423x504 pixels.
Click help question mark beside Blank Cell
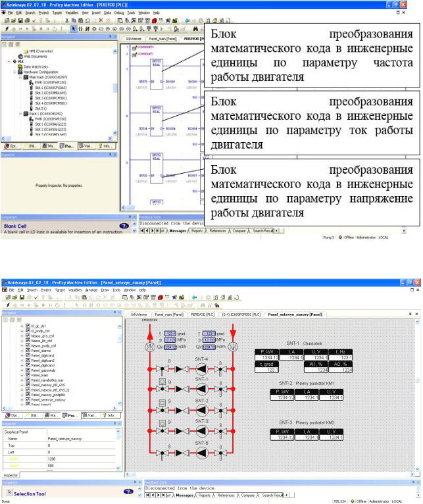[x=124, y=226]
